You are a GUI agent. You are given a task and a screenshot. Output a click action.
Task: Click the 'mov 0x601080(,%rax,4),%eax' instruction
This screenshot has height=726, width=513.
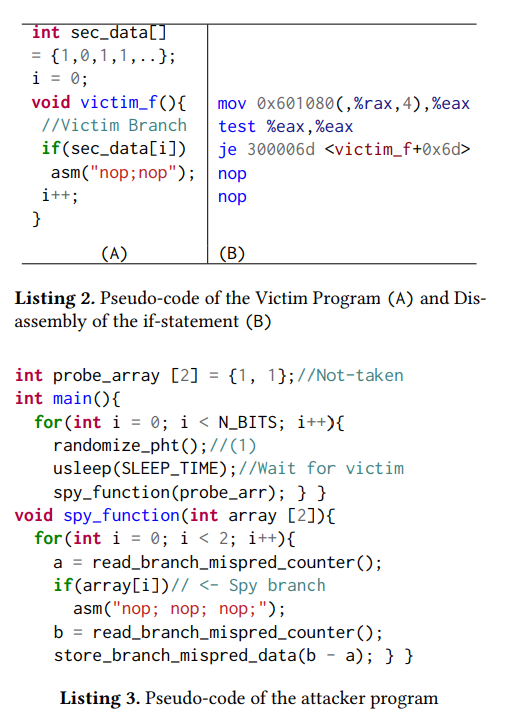[x=344, y=104]
